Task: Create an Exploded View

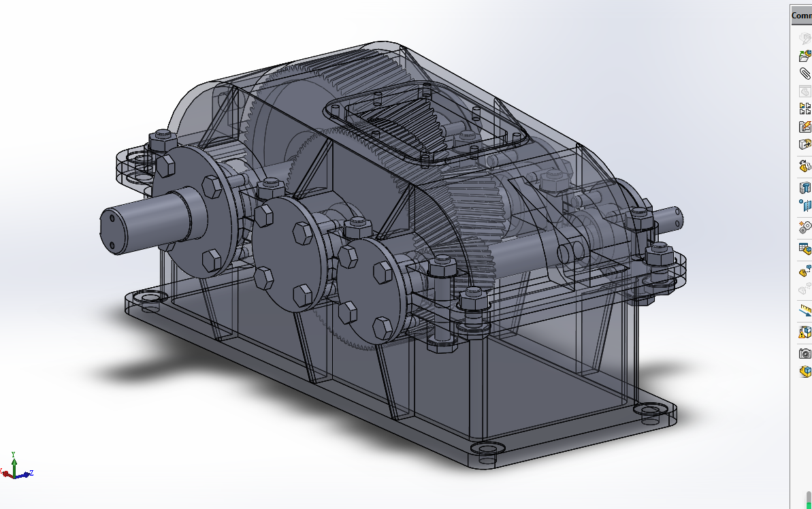Action: 805,271
